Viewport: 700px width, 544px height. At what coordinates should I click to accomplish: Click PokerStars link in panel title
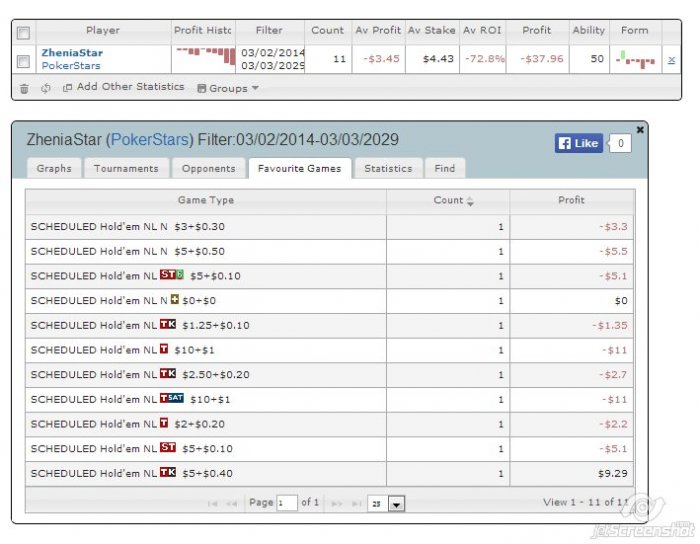click(x=149, y=140)
